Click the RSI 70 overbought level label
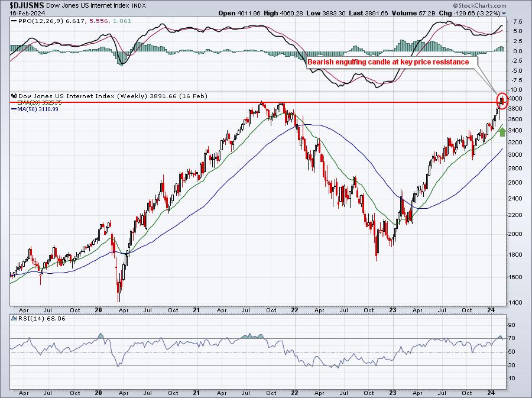532x398 pixels. [x=512, y=338]
